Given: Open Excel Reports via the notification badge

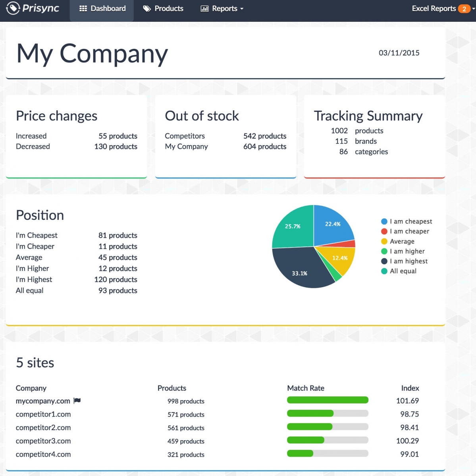Looking at the screenshot, I should coord(464,8).
